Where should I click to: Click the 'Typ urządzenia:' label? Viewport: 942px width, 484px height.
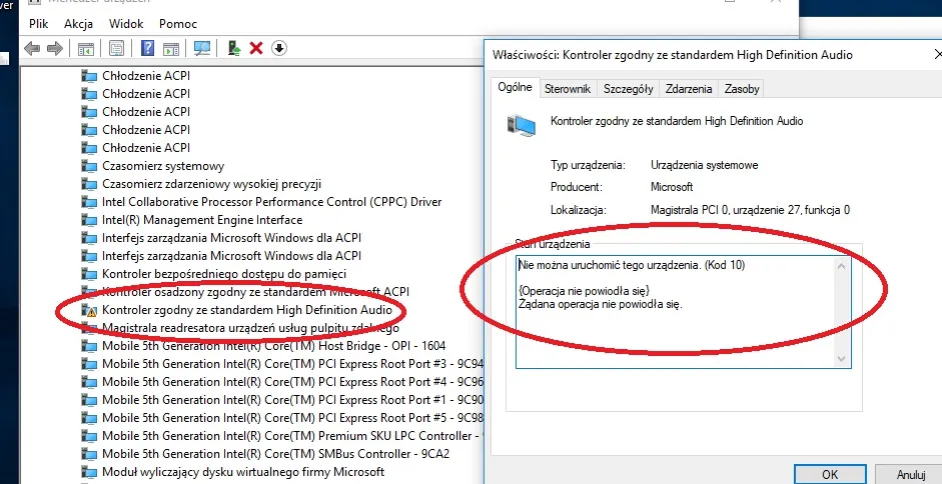tap(588, 165)
